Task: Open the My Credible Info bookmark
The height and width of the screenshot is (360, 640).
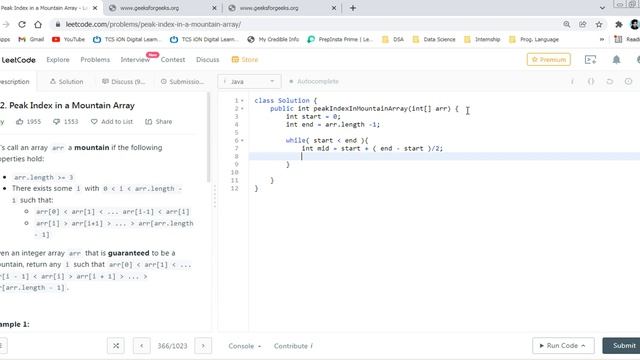Action: pyautogui.click(x=273, y=39)
